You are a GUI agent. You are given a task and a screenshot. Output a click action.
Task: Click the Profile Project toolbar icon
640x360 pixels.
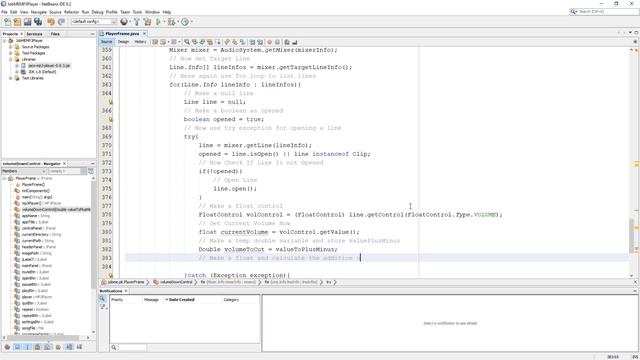(185, 22)
